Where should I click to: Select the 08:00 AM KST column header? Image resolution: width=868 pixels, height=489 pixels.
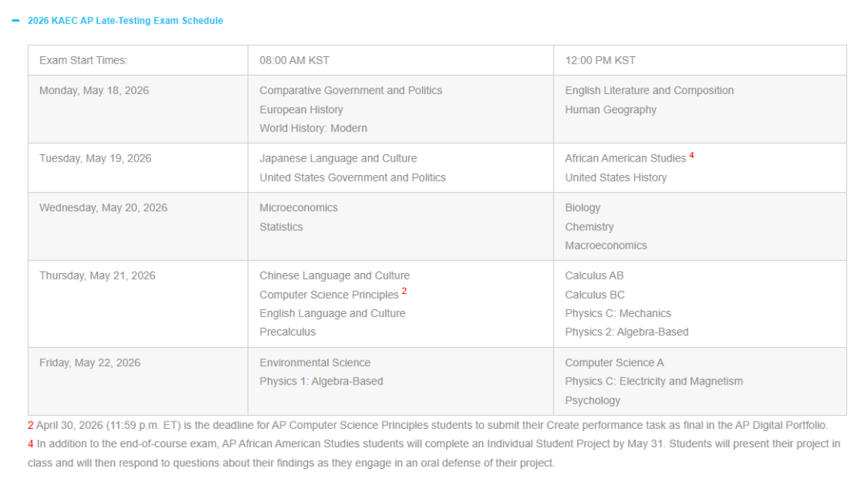click(401, 60)
